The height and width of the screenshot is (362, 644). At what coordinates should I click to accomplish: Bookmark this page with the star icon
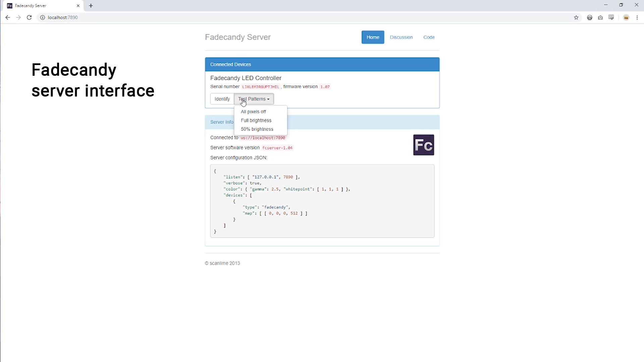pos(576,17)
